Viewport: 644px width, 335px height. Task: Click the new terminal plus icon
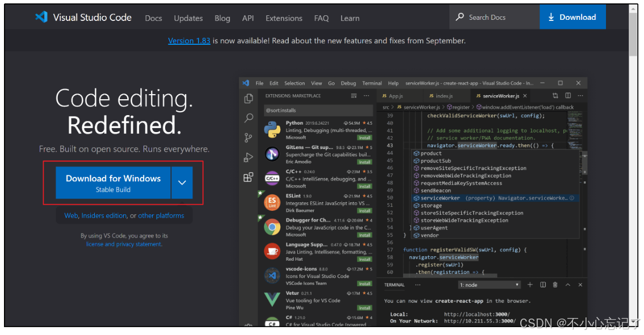531,285
